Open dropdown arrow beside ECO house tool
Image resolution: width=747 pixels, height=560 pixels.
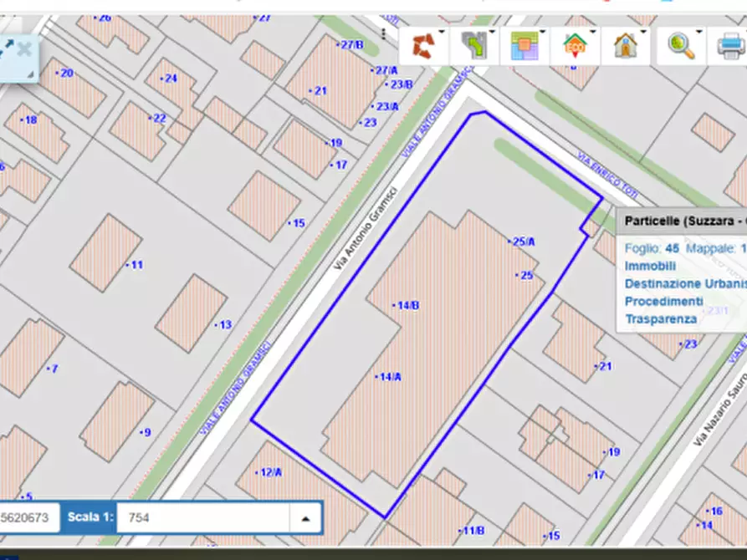pos(593,33)
